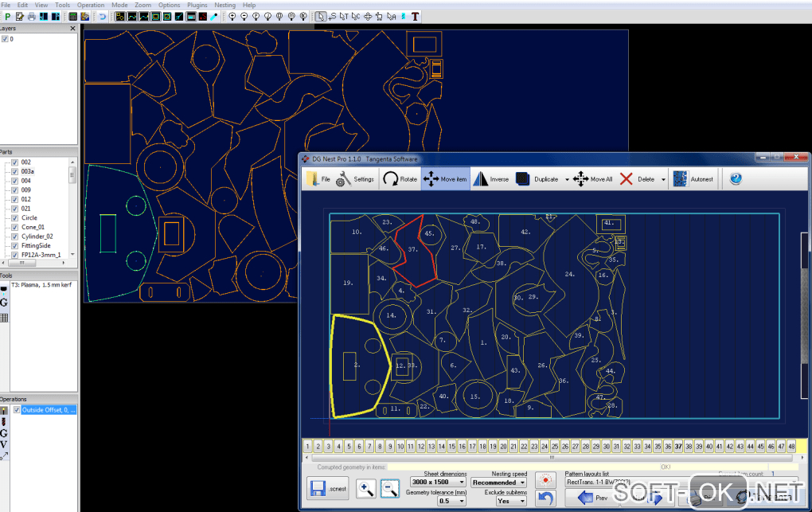Open the Pattern layouts list dropdown
Viewport: 812px width, 512px height.
(x=681, y=482)
